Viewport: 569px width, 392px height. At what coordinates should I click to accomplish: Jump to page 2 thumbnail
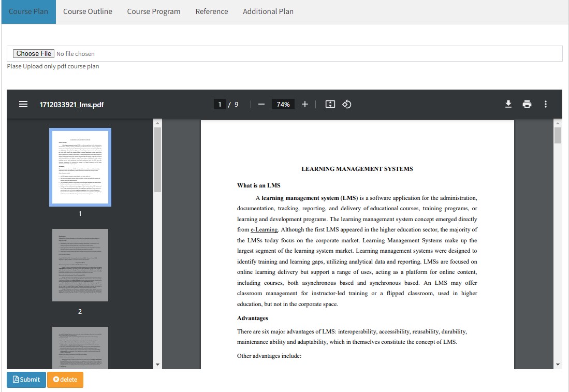pos(80,265)
